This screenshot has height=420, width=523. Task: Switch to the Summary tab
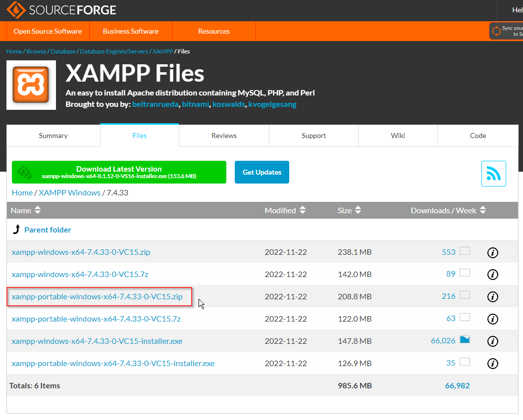tap(53, 136)
